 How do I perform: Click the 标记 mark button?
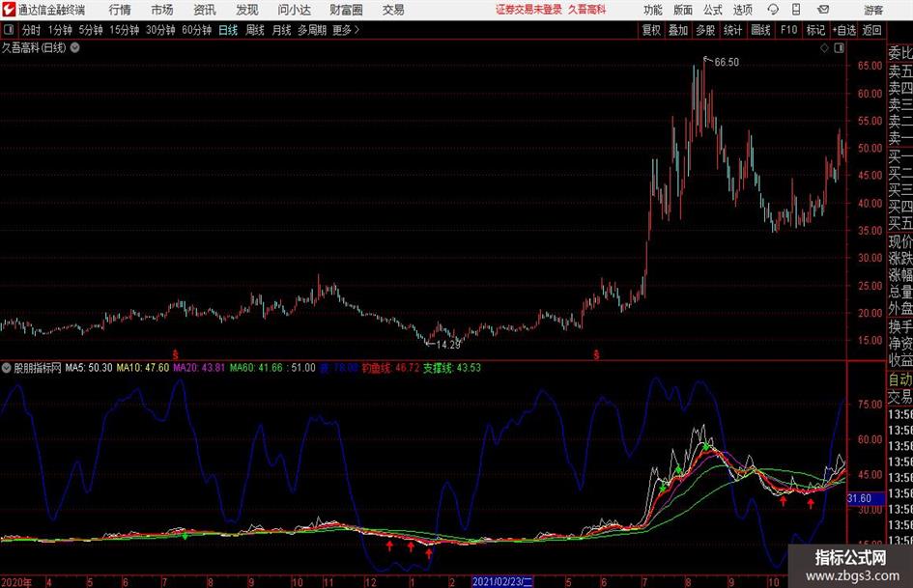tap(815, 30)
